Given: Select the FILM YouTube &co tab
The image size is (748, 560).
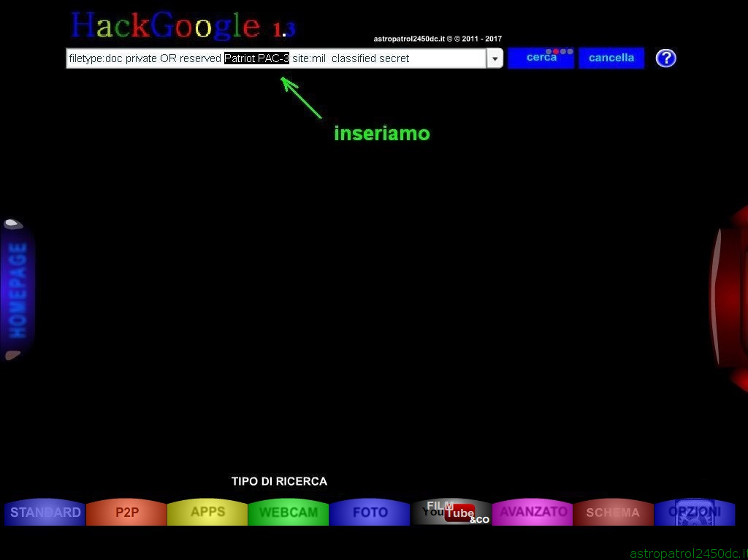Looking at the screenshot, I should click(x=451, y=512).
